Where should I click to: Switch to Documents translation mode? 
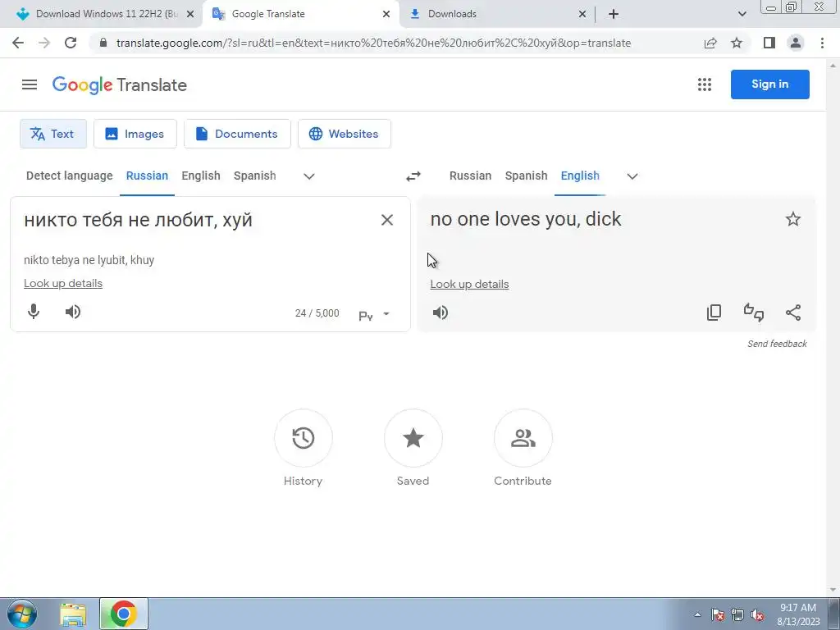[237, 134]
